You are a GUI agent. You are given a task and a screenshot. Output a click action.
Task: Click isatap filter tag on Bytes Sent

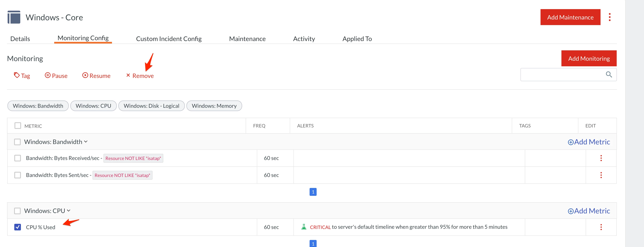tap(123, 175)
